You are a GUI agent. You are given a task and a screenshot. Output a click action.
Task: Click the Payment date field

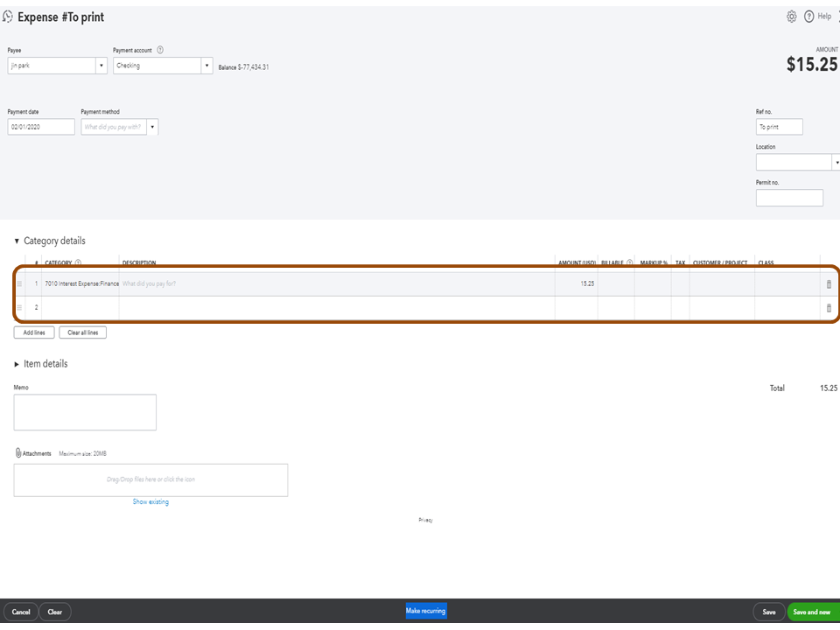(x=41, y=127)
